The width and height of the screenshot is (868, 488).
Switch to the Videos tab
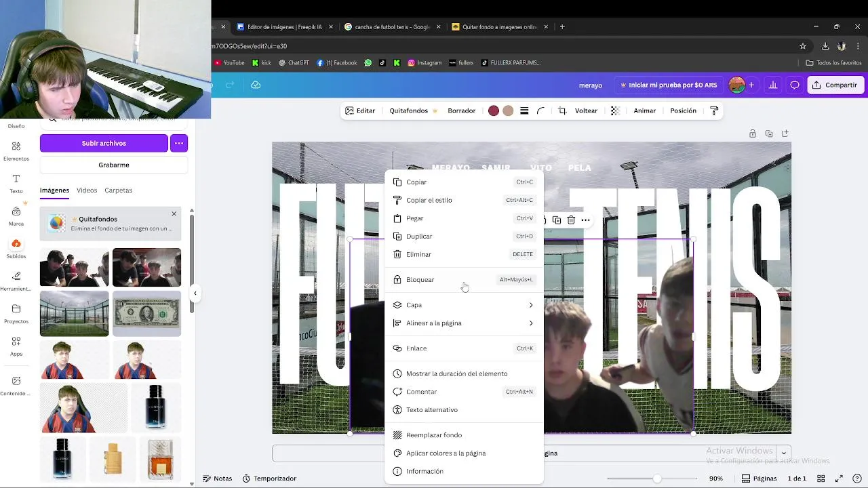87,190
